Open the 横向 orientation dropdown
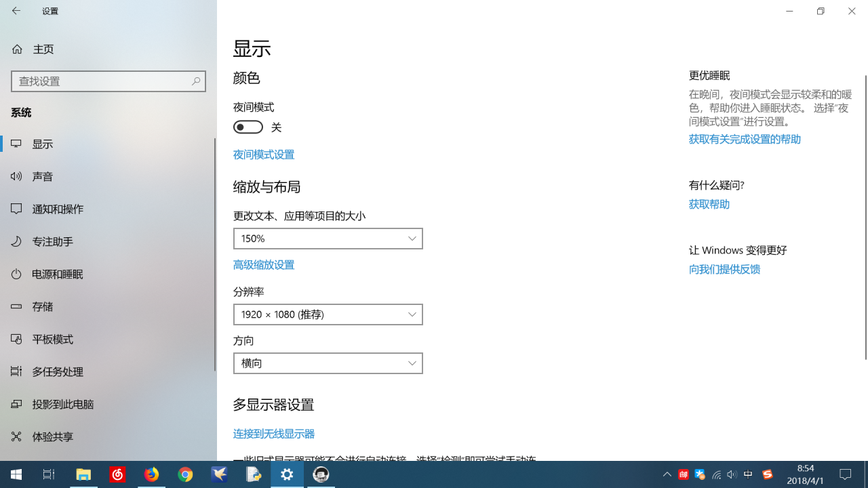 (328, 363)
